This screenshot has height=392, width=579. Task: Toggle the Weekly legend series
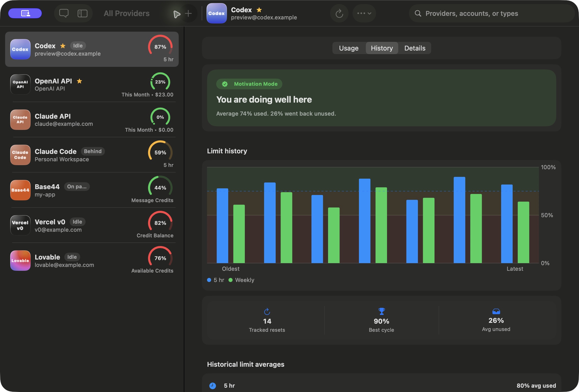(x=241, y=280)
